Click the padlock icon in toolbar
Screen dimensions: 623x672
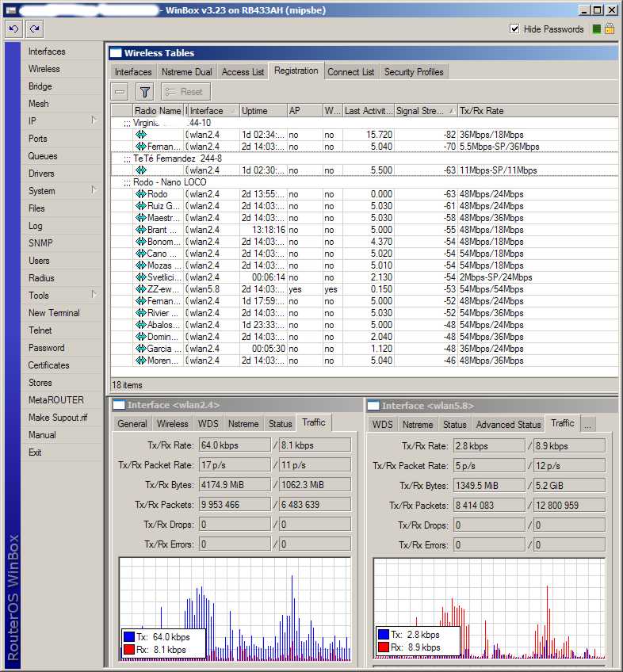(610, 29)
